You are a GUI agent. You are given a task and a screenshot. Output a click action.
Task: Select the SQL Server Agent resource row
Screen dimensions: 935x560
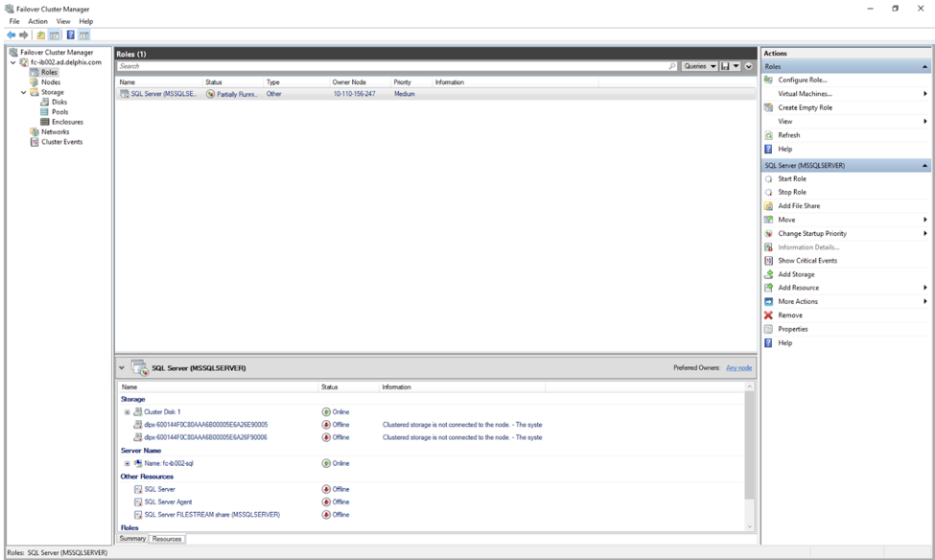(x=168, y=502)
